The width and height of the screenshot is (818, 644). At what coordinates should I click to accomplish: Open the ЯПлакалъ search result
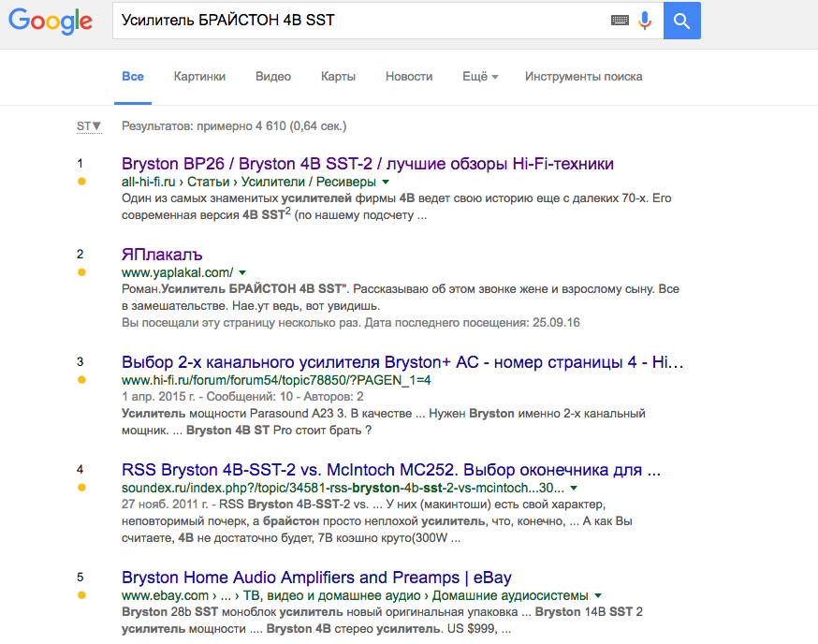pos(162,255)
